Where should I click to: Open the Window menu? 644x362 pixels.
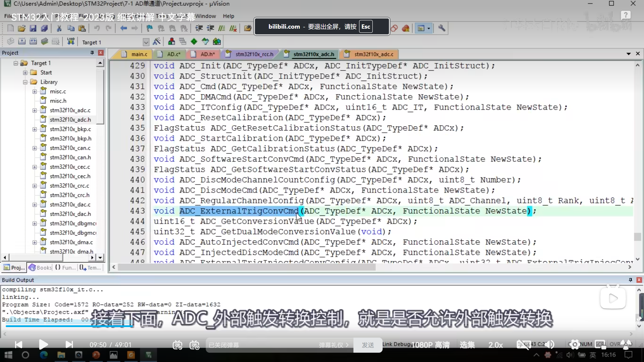tap(206, 16)
